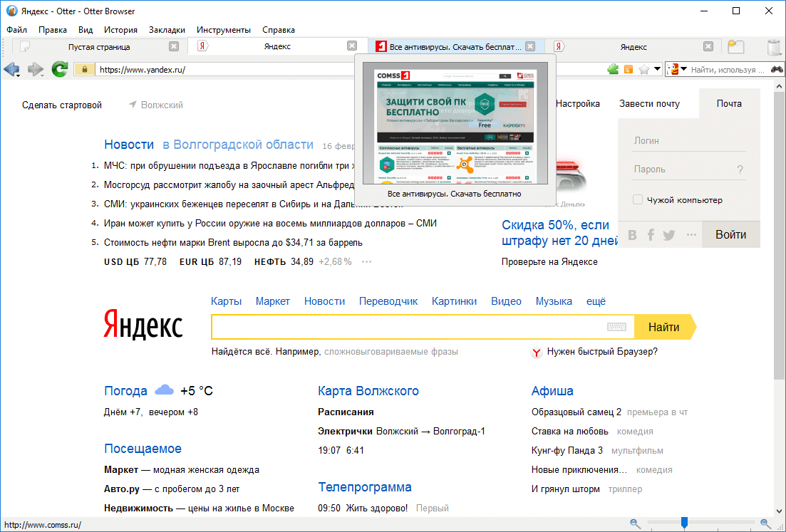Click the zoom slider handle in the status bar
The width and height of the screenshot is (786, 532).
point(683,523)
